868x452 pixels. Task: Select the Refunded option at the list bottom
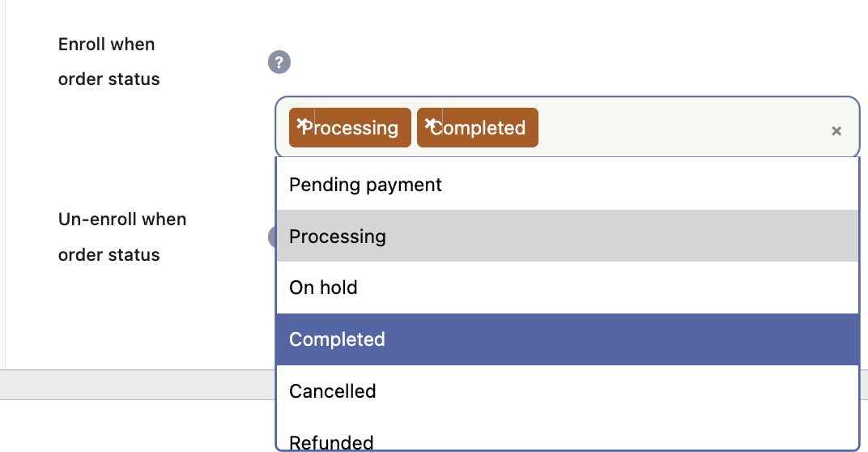[x=568, y=433]
